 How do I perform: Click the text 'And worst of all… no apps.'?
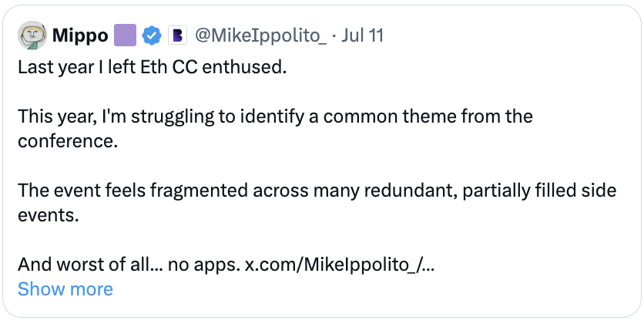(129, 265)
